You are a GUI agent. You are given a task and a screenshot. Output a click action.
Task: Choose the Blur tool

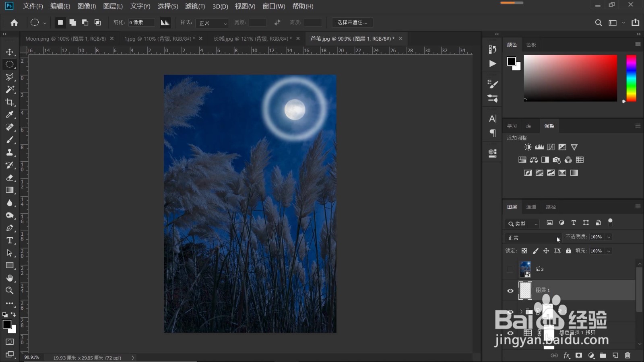[10, 203]
